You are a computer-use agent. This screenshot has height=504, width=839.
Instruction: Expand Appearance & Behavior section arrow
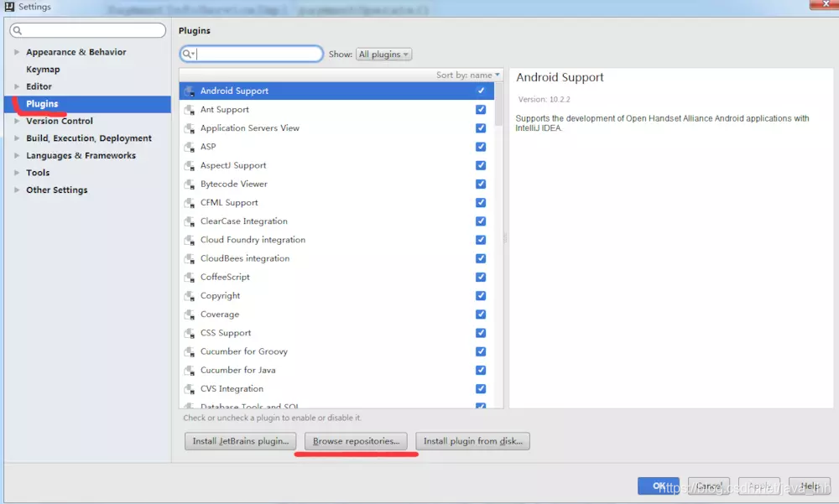(17, 52)
